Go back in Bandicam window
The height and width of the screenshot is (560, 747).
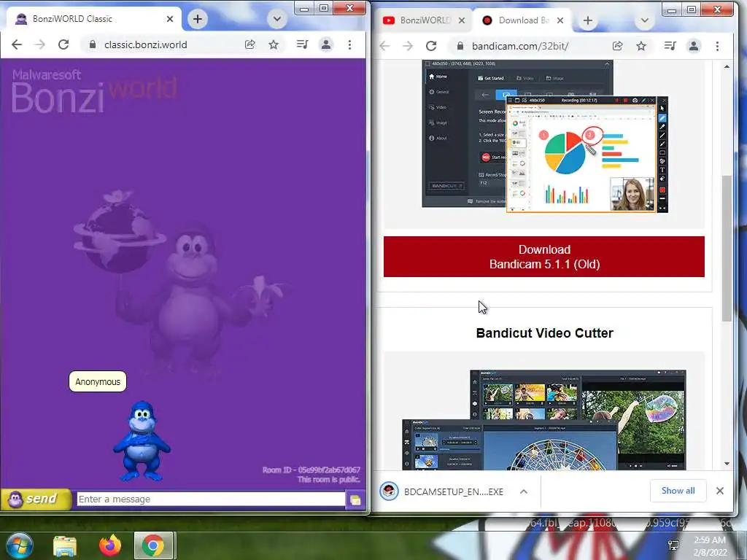click(x=384, y=46)
